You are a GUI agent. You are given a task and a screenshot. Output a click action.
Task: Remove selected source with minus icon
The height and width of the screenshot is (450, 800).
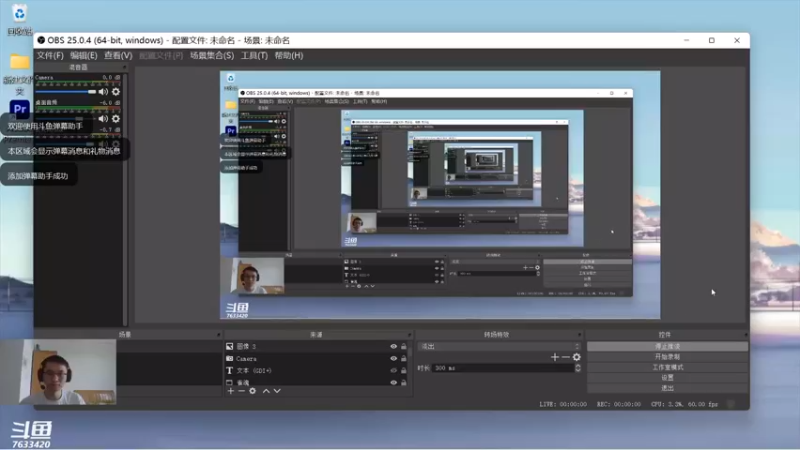click(x=241, y=391)
